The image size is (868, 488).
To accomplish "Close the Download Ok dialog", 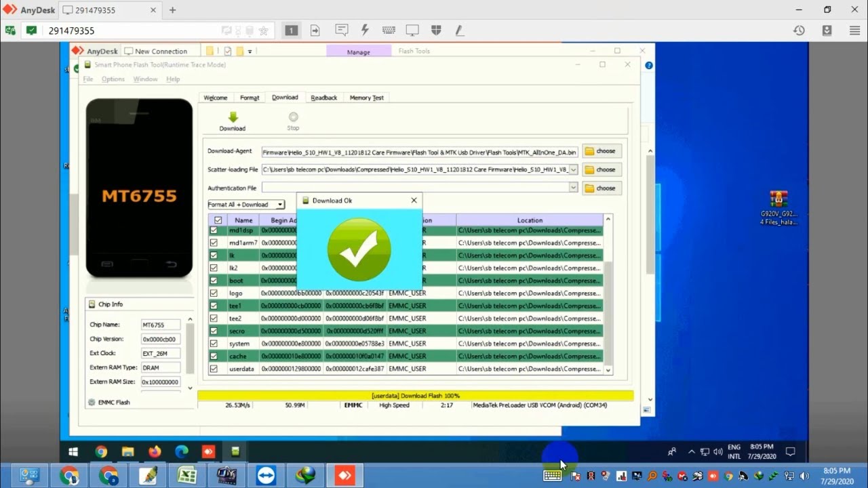I will tap(414, 201).
